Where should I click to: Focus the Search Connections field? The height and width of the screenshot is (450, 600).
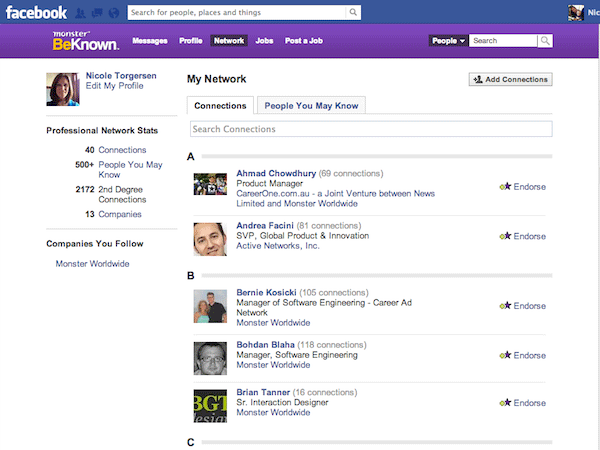tap(371, 129)
